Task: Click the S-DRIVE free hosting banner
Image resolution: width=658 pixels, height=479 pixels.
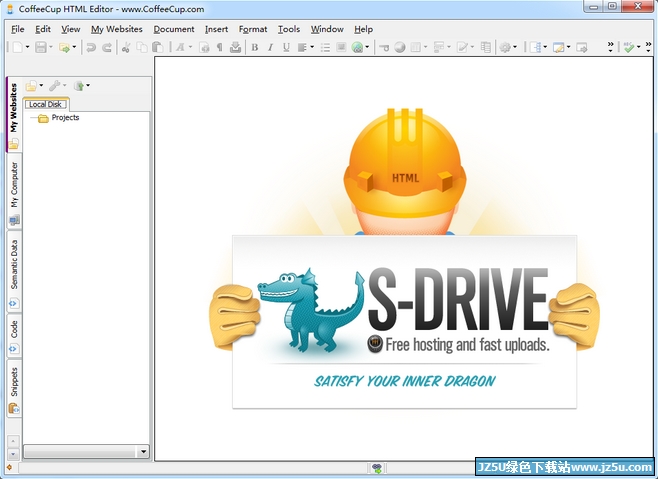Action: click(405, 322)
